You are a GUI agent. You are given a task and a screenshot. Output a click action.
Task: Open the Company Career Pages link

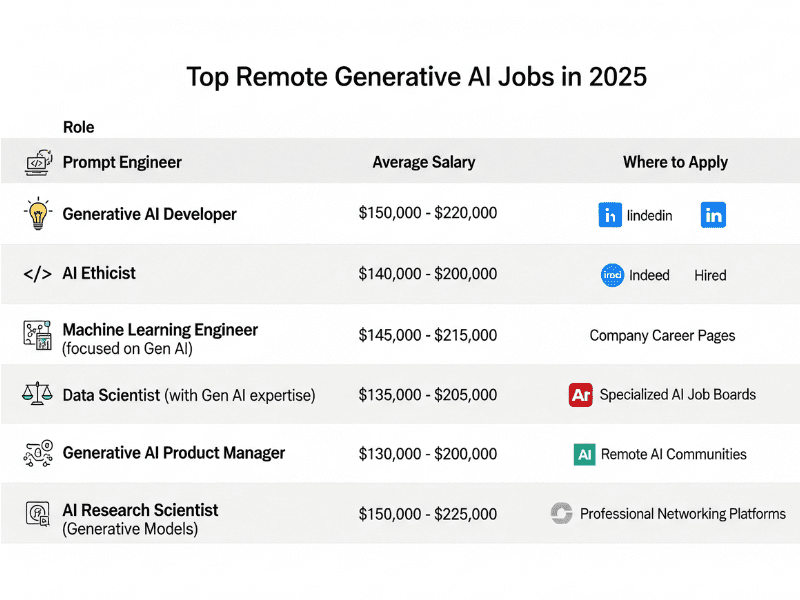(662, 336)
